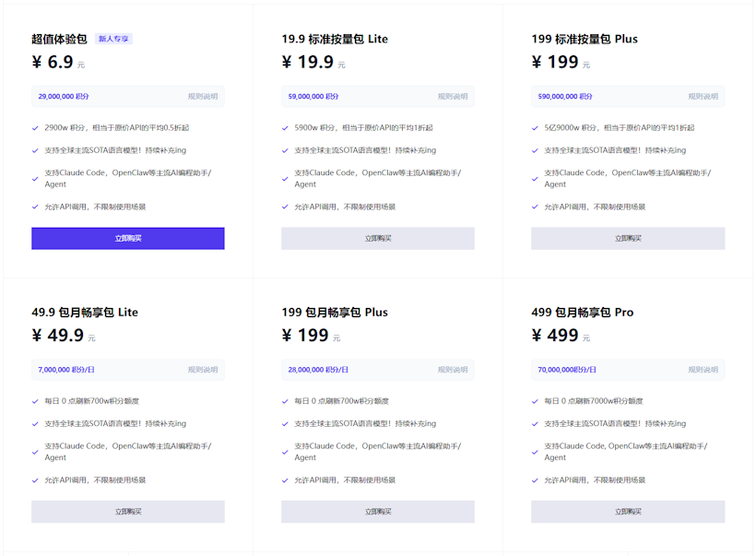Click 立即购买 for the 超值体验包
Viewport: 756px width, 556px height.
point(128,239)
